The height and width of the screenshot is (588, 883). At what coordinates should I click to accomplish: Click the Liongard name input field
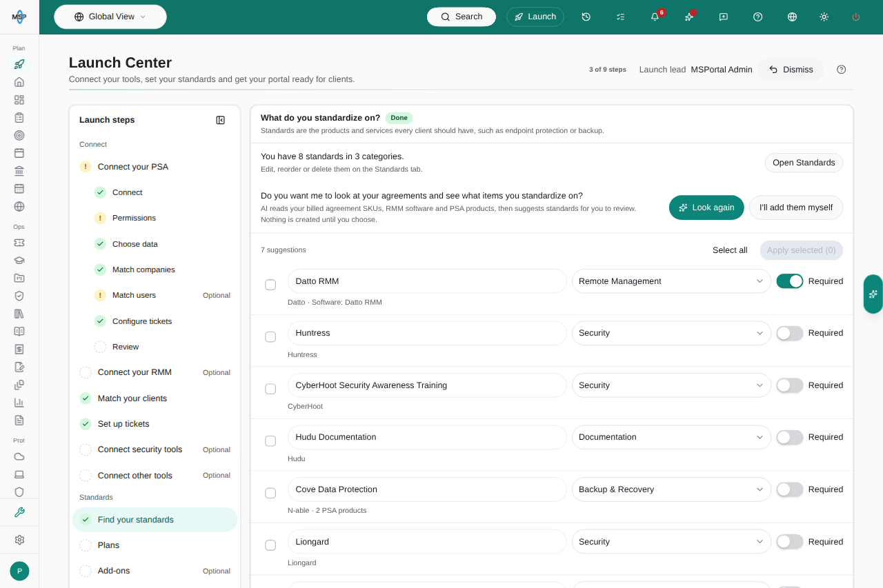[427, 542]
